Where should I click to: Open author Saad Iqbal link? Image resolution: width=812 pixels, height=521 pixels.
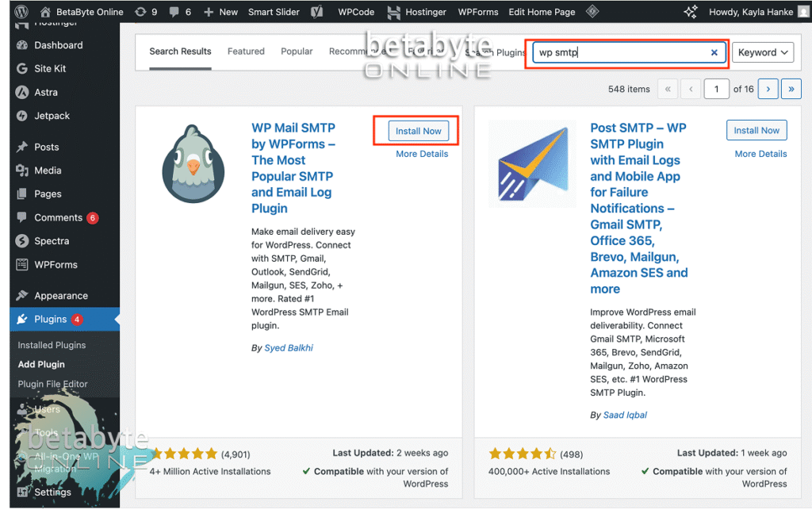tap(625, 415)
